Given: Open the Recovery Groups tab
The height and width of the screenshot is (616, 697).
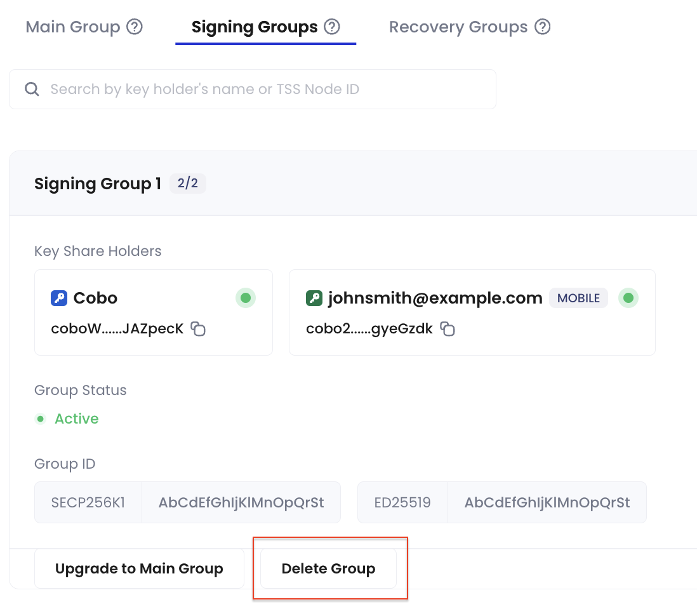Looking at the screenshot, I should (458, 27).
